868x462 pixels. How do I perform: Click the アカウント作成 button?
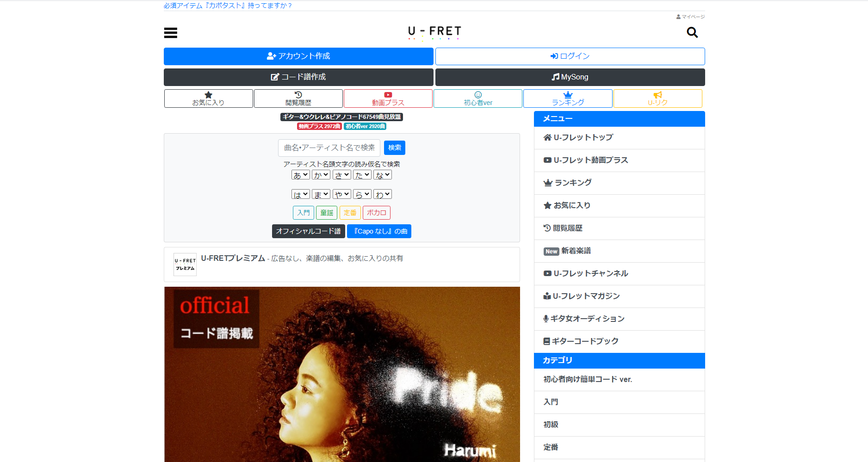tap(298, 56)
